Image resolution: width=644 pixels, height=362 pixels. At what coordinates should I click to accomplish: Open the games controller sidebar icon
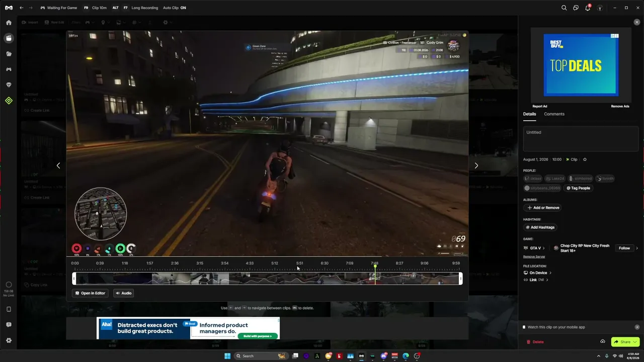click(x=9, y=69)
